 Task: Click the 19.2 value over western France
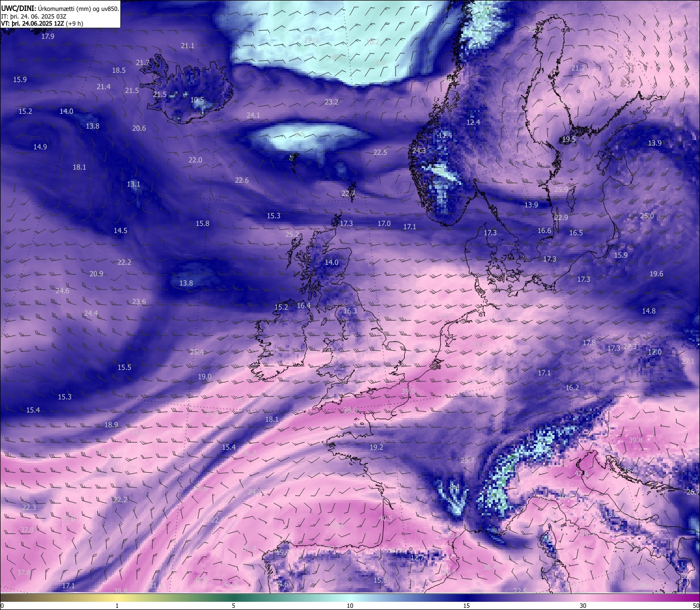pos(376,447)
